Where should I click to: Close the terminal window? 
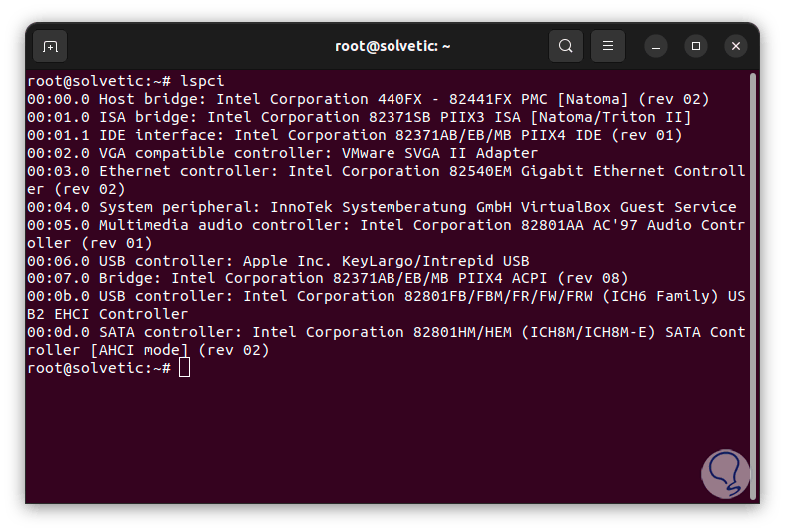click(736, 46)
